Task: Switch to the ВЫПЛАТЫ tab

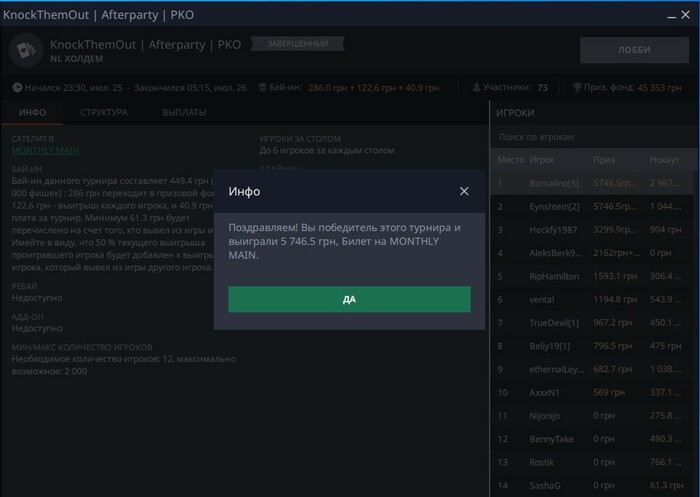Action: point(184,113)
